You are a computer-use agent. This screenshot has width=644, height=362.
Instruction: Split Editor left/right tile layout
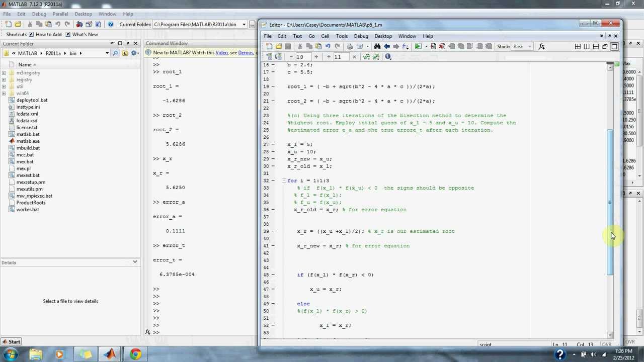[x=587, y=46]
